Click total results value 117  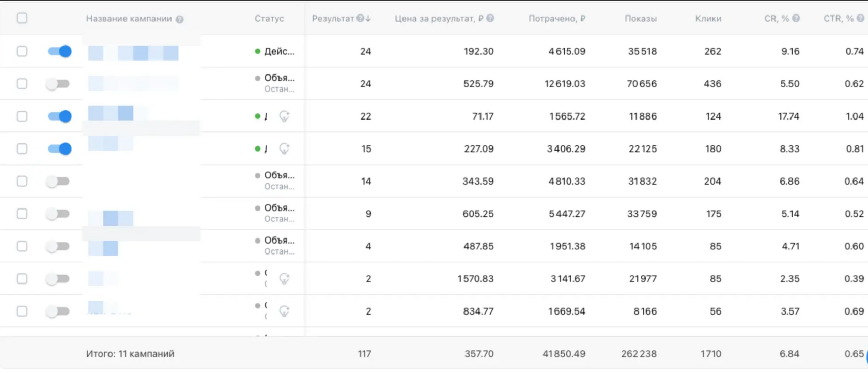click(x=364, y=354)
